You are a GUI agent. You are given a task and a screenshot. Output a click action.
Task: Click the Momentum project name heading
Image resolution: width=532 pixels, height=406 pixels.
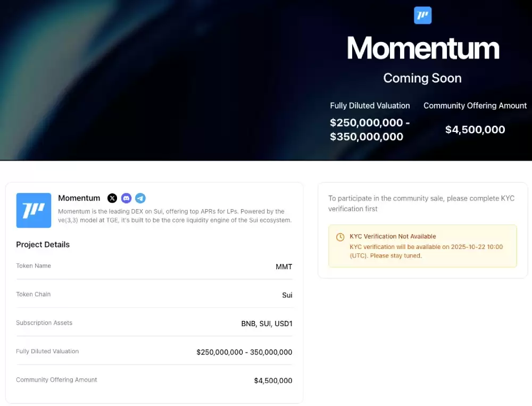point(79,198)
